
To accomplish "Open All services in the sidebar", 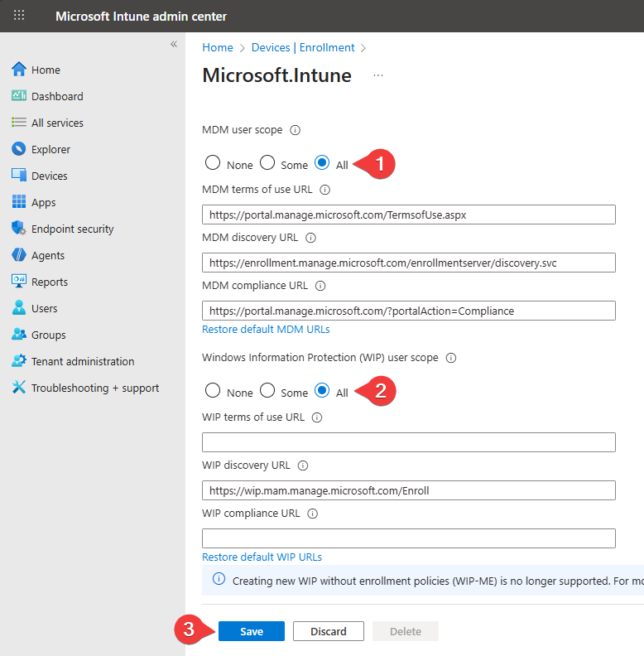I will coord(57,123).
